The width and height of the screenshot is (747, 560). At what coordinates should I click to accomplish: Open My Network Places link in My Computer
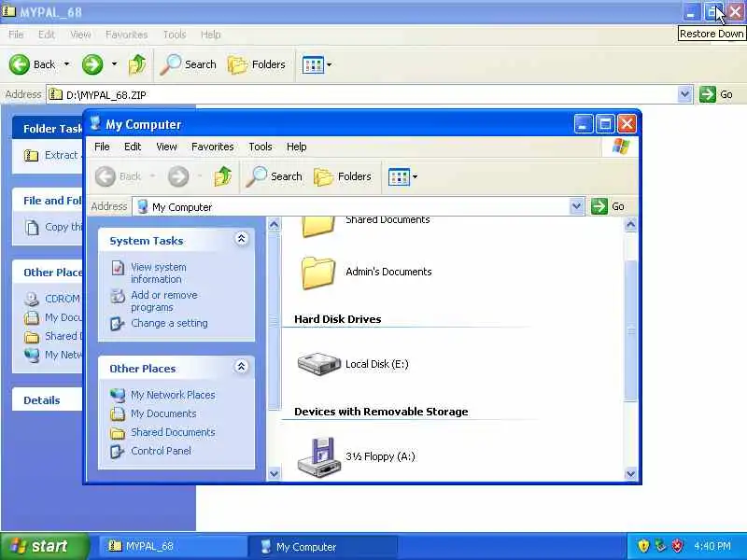(x=173, y=395)
